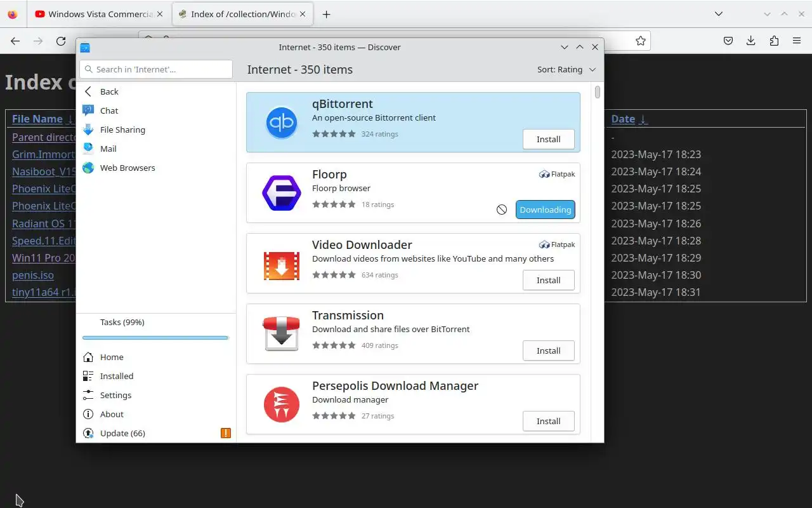Install Transmission
Image resolution: width=812 pixels, height=508 pixels.
coord(549,351)
